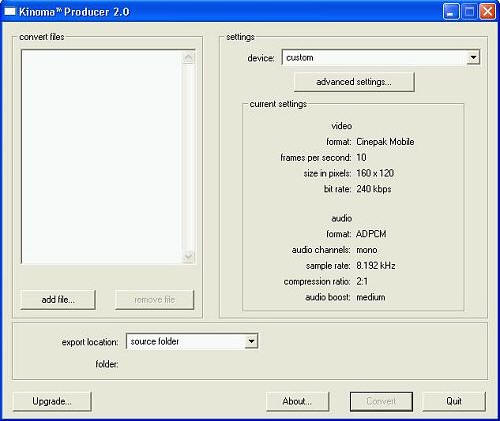
Task: Click the audio heading in current settings
Action: (x=342, y=218)
